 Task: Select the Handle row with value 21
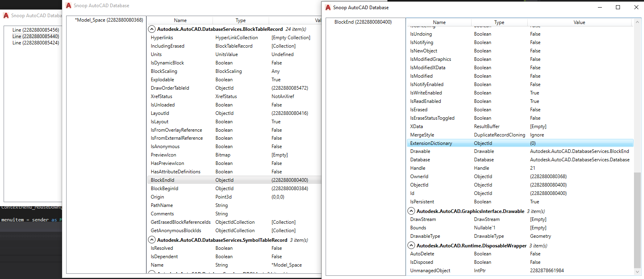(520, 168)
